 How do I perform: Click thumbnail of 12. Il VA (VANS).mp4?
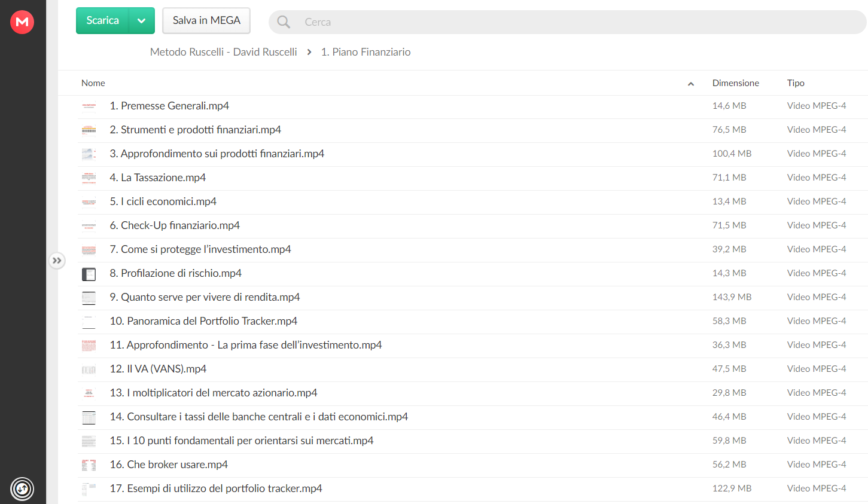tap(89, 369)
